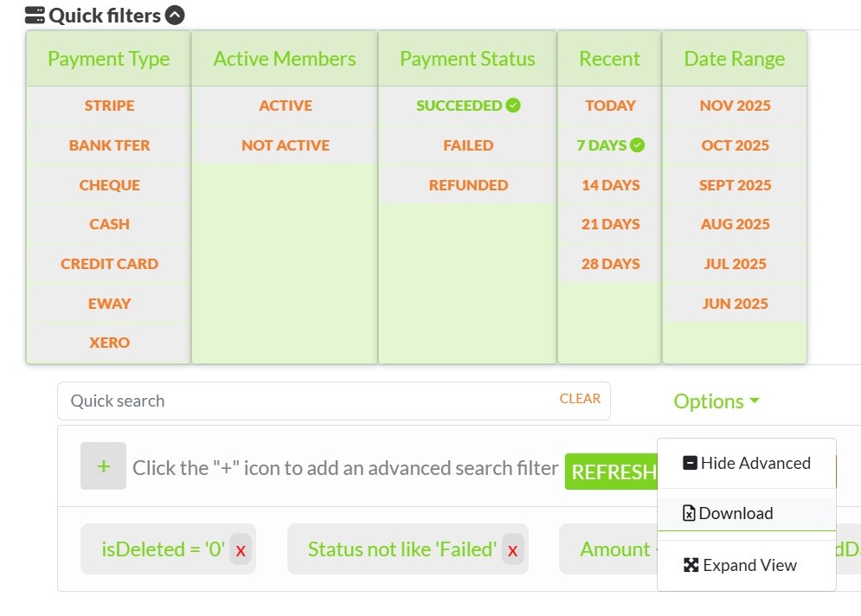Click the Download icon in the Options menu
The width and height of the screenshot is (861, 616).
click(689, 513)
